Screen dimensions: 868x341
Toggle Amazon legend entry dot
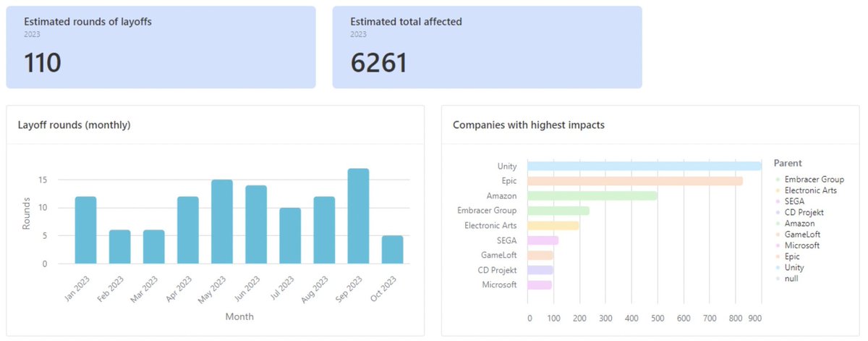[778, 224]
